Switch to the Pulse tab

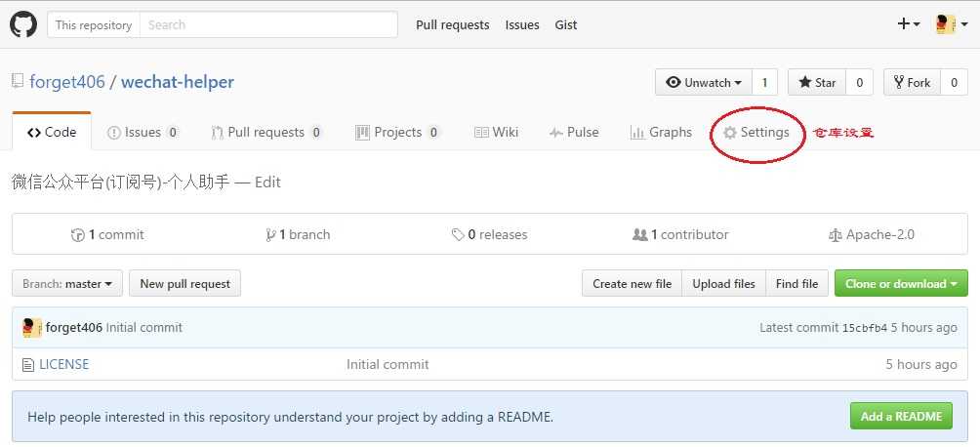click(x=574, y=133)
